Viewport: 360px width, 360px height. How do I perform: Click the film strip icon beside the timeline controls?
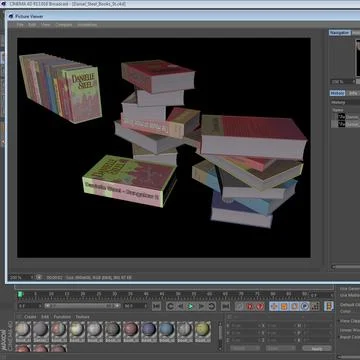pos(328,306)
